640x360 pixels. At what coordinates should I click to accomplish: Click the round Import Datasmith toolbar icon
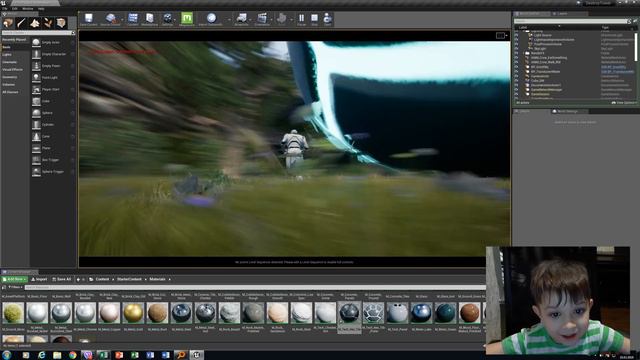[x=211, y=19]
